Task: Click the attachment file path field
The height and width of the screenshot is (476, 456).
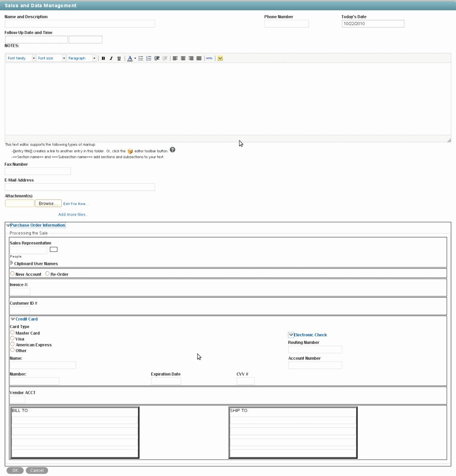Action: (x=20, y=203)
